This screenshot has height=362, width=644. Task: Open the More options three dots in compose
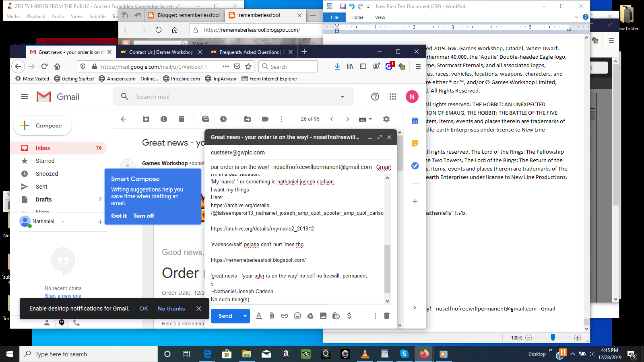pos(376,316)
